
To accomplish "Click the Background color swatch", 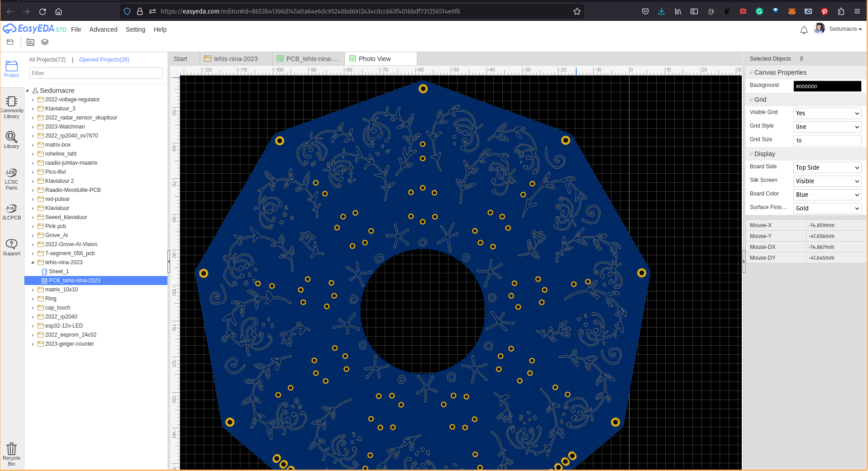I will coord(827,86).
